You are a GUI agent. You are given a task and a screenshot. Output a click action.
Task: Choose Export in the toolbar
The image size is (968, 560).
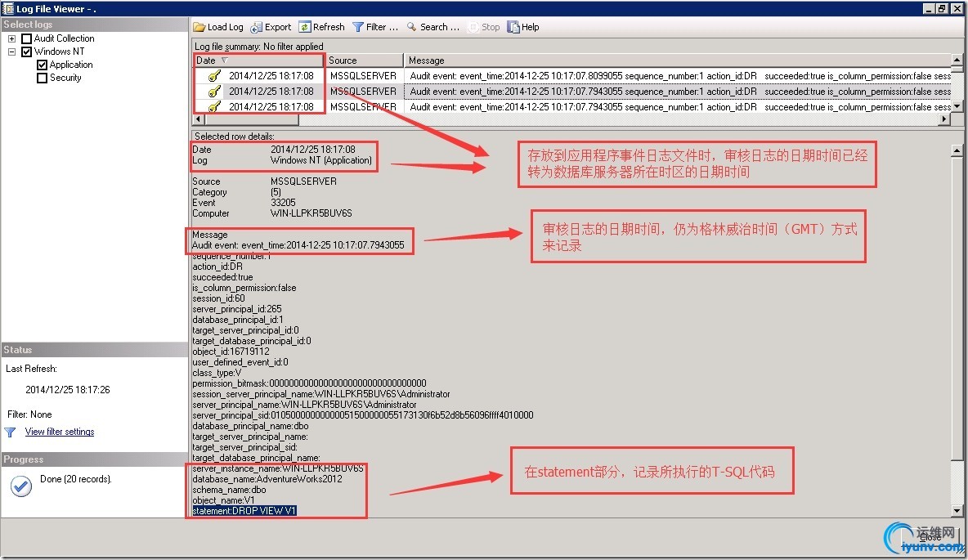click(x=271, y=27)
